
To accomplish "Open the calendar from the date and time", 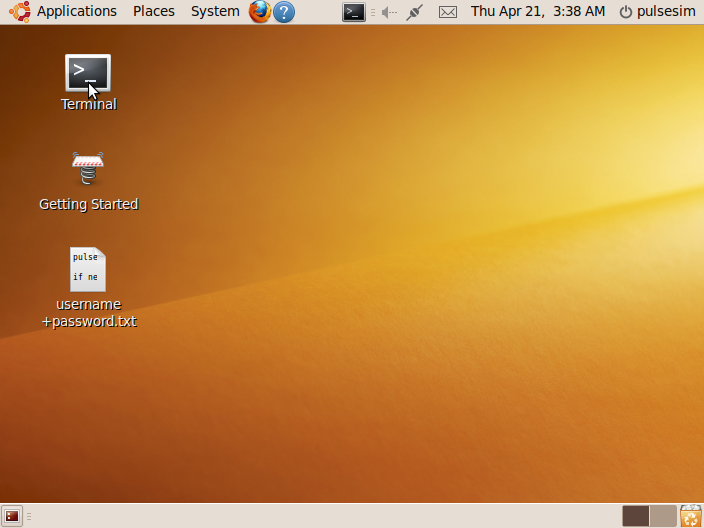I will 537,12.
